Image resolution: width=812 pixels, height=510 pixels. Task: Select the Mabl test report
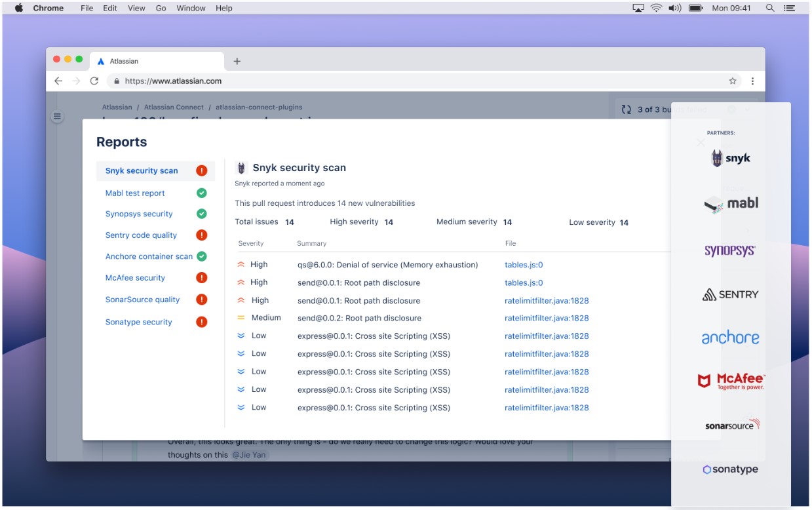coord(135,193)
